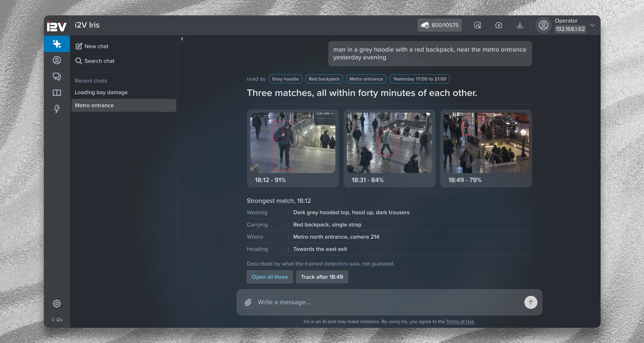Click 'Metro north entrance, camera 214' value
The height and width of the screenshot is (343, 644).
click(336, 237)
